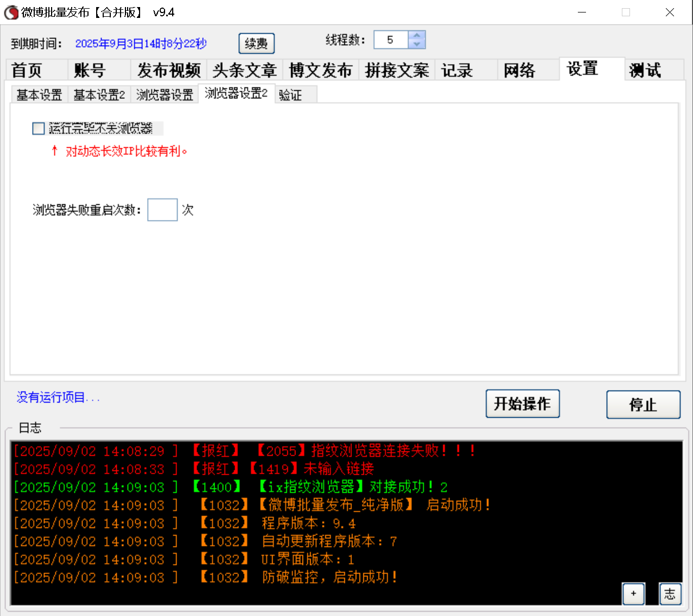Click the app logo icon in the title bar
This screenshot has width=693, height=616.
11,12
